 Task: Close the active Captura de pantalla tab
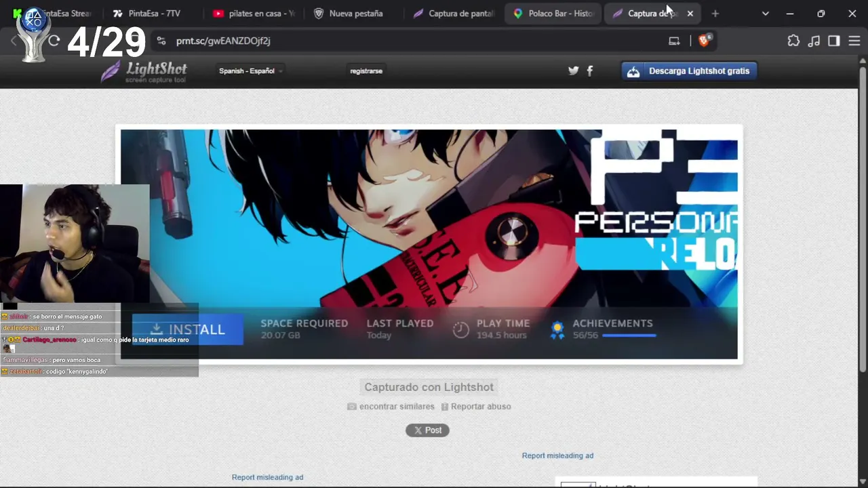tap(690, 14)
